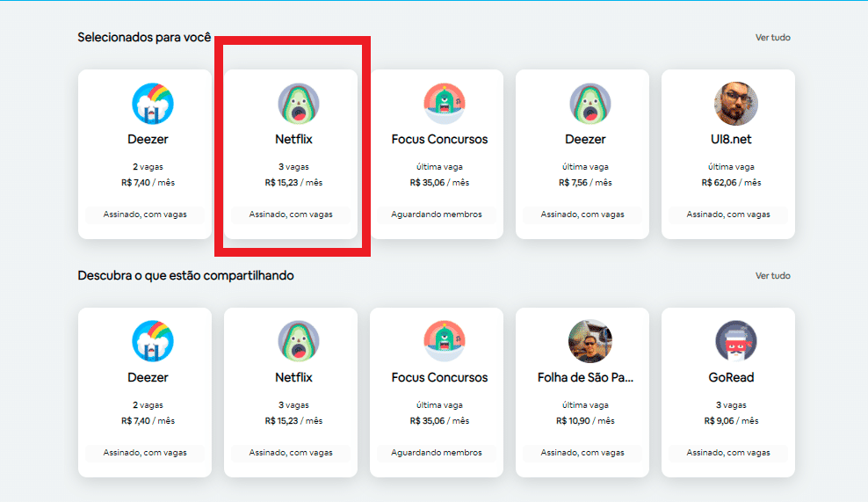The width and height of the screenshot is (868, 502).
Task: Click 'Aguardando membros' on Focus Concursos in Descubra section
Action: point(437,453)
